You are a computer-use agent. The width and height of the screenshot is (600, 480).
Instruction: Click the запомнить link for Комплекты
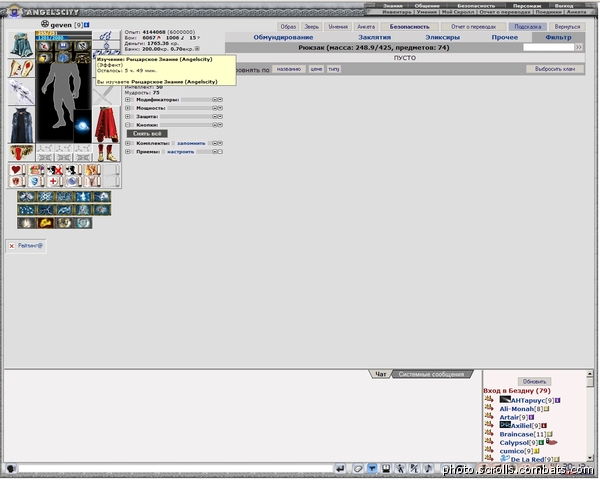click(x=191, y=143)
